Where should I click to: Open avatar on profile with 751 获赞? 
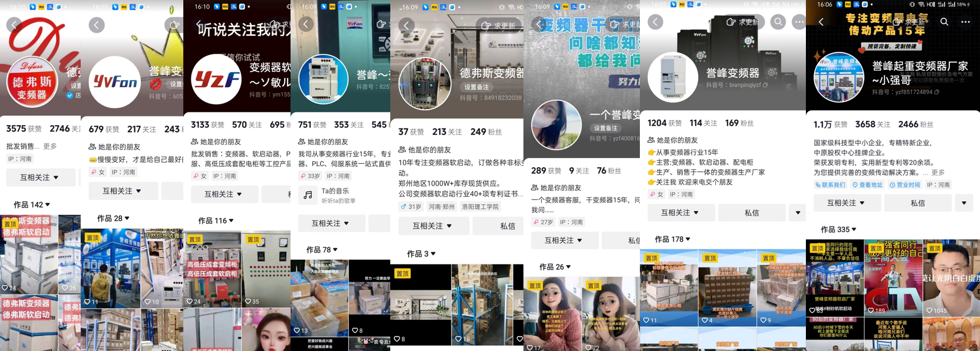[323, 80]
